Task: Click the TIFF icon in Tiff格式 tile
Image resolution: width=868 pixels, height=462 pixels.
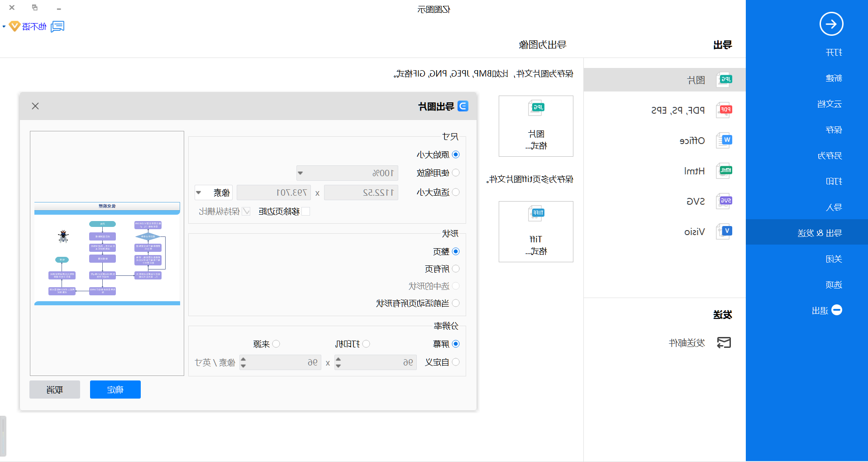Action: (x=536, y=213)
